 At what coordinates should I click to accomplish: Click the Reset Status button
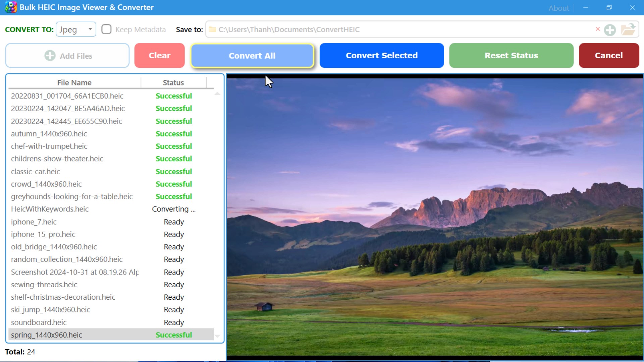click(511, 56)
